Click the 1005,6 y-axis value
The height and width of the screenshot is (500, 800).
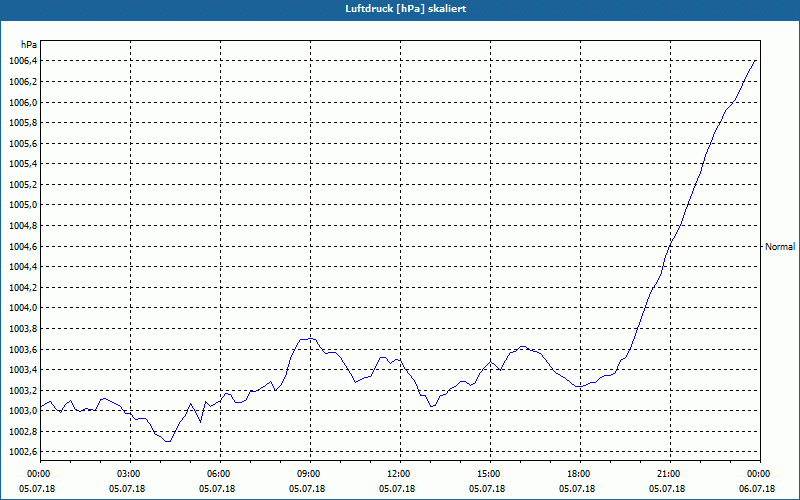23,143
